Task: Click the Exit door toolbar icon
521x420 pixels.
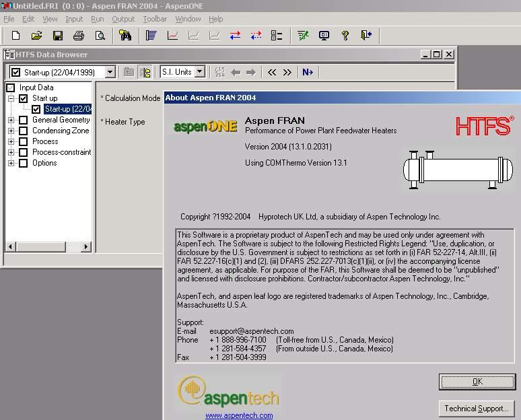Action: 366,35
